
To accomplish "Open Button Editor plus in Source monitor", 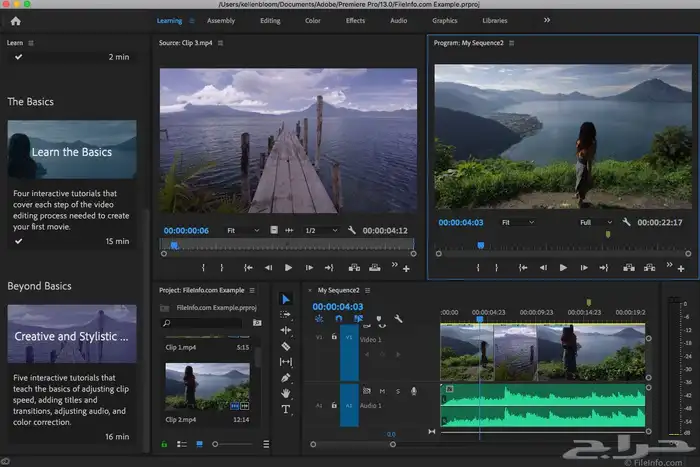I will [x=406, y=269].
